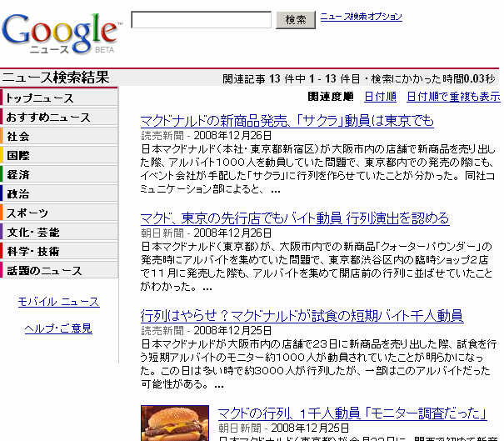Open the ヘルプ・ご意見 link
Screen dimensions: 504x441
[58, 328]
